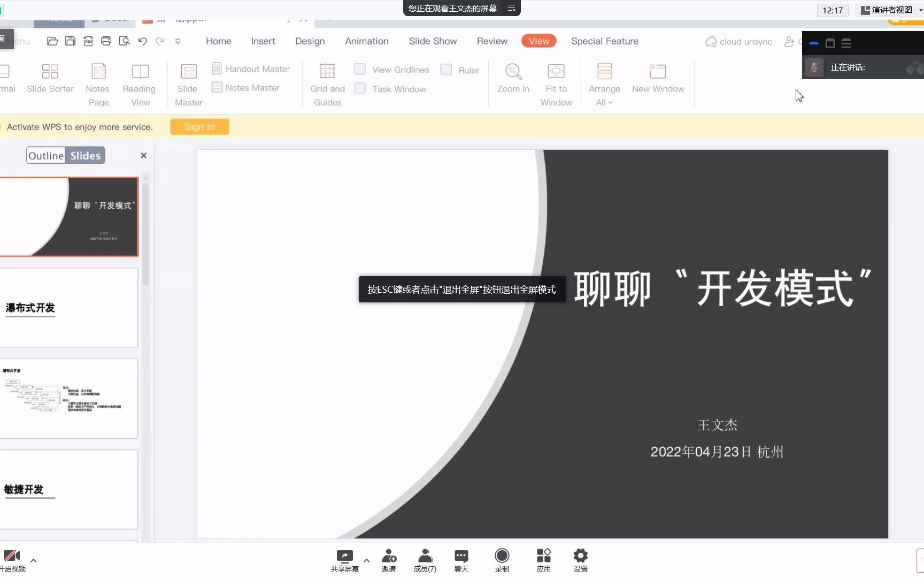Screen dimensions: 924x578
Task: Enable the Ruler checkbox
Action: pos(446,70)
